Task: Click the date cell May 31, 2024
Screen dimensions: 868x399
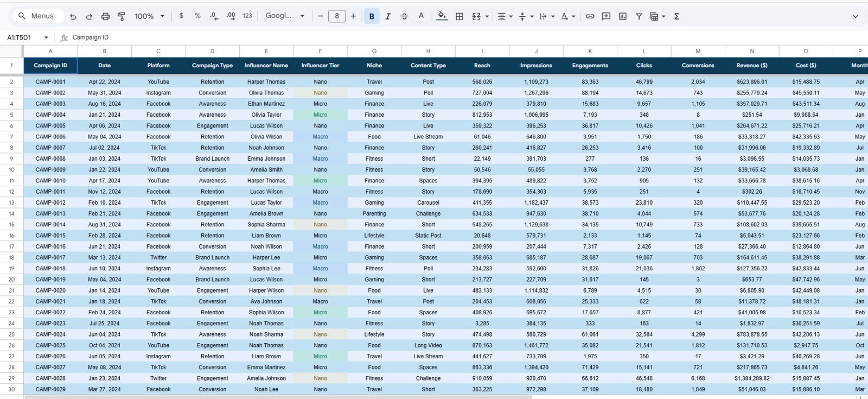Action: (104, 93)
